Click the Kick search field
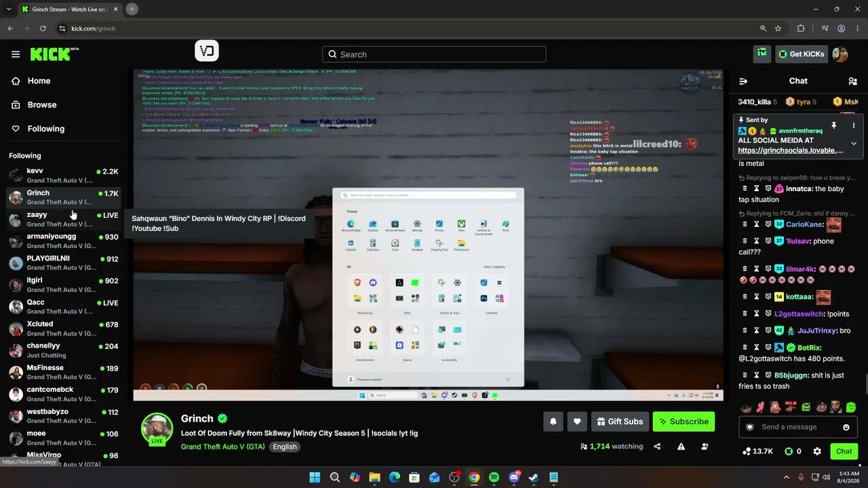Screen dimensions: 868x488 click(x=434, y=54)
